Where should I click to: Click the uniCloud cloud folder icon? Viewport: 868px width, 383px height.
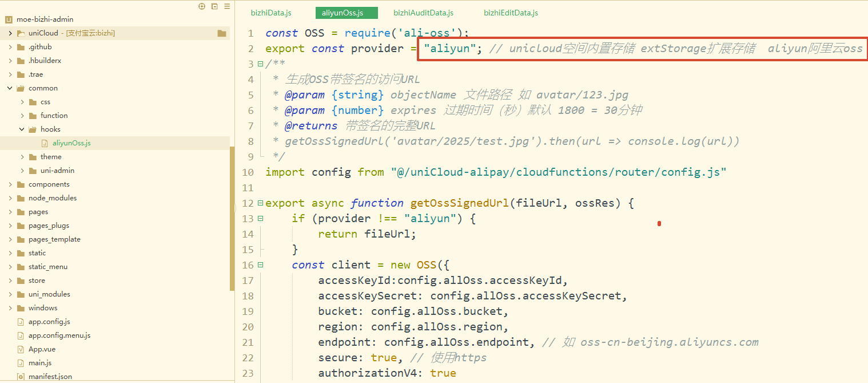point(21,33)
